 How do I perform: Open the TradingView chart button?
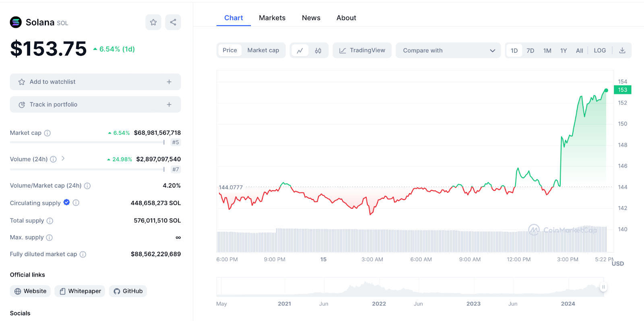pyautogui.click(x=362, y=50)
